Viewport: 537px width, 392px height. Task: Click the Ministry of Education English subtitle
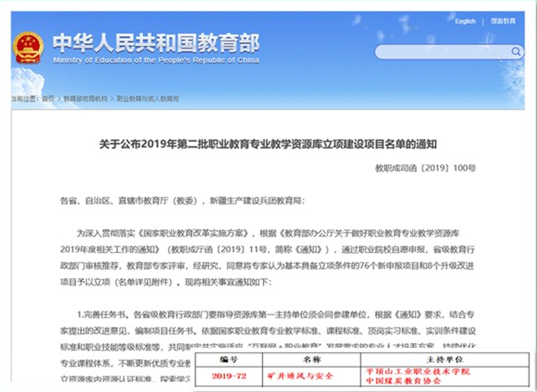point(156,60)
